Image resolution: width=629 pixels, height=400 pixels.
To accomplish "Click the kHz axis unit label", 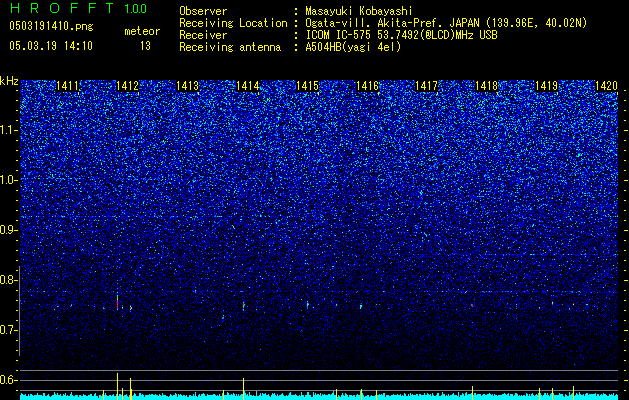I will [x=9, y=81].
